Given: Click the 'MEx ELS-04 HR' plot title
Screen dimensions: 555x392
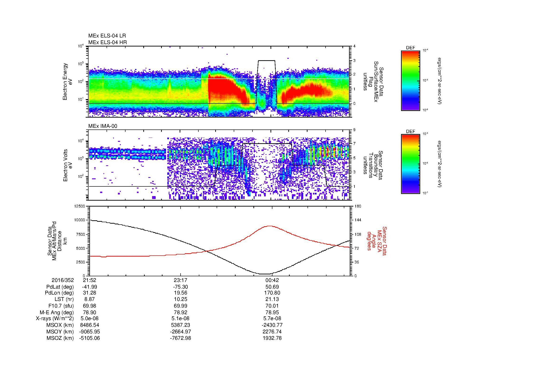Looking at the screenshot, I should (107, 42).
